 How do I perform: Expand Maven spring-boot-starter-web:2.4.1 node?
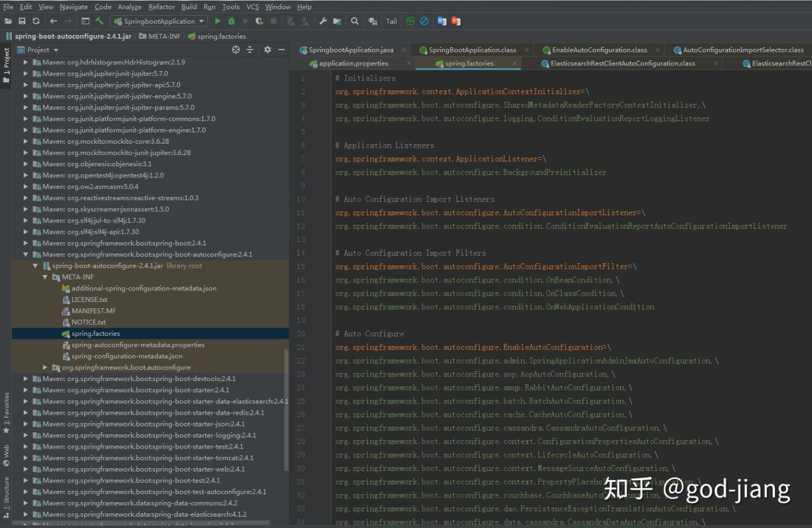click(26, 469)
